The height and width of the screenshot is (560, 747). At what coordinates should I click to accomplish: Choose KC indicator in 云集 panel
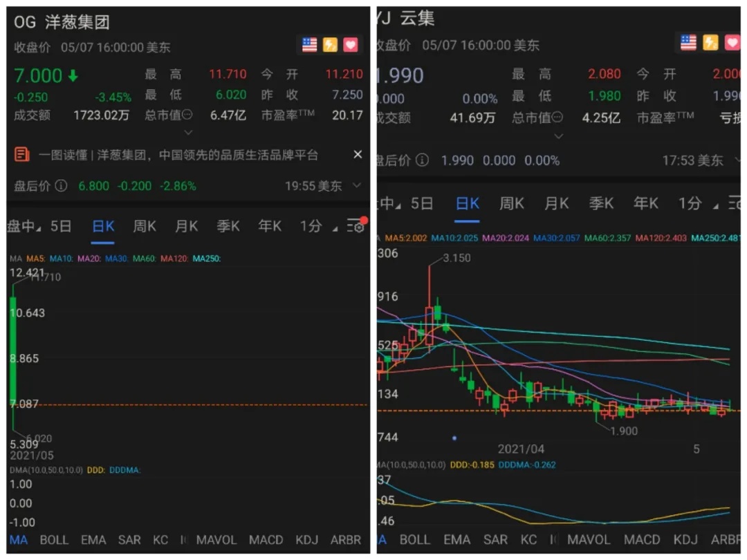tap(529, 540)
